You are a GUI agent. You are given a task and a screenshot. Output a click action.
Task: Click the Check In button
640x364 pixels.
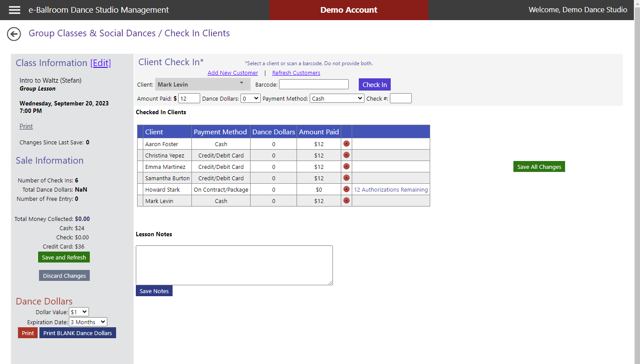(x=375, y=84)
